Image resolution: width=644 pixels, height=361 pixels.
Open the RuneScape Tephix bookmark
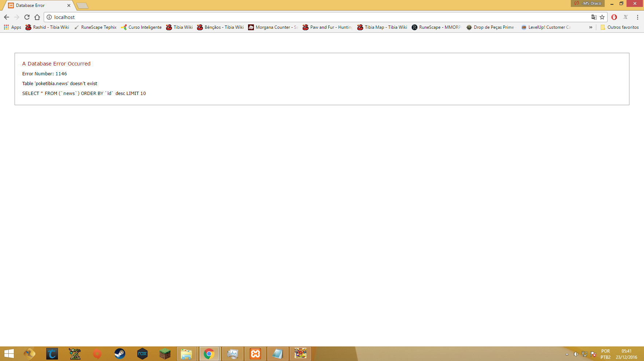click(95, 27)
